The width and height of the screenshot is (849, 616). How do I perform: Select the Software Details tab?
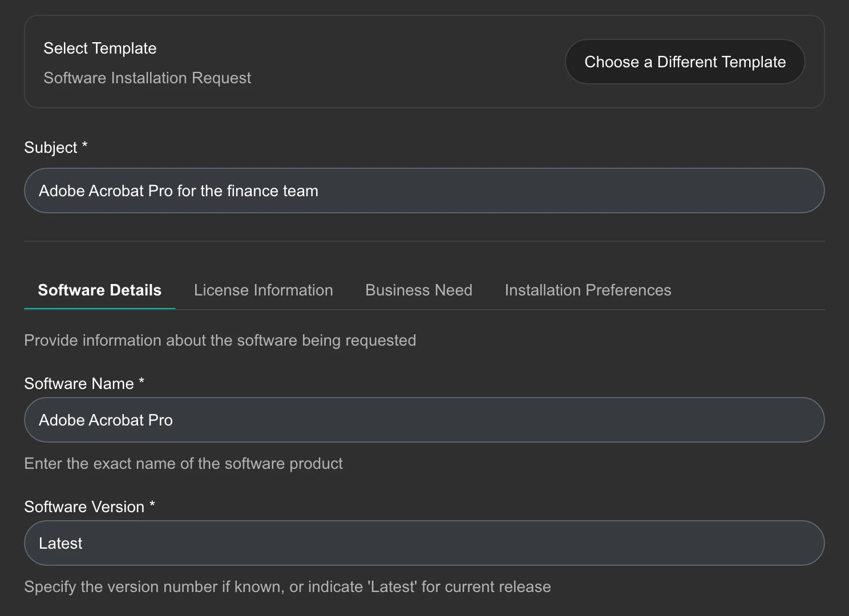coord(100,290)
